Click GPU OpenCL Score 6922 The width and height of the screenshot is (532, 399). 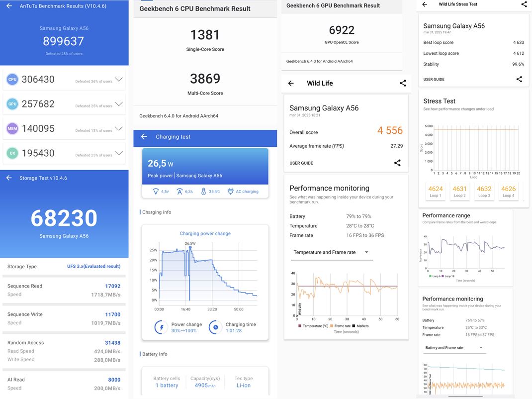coord(342,30)
